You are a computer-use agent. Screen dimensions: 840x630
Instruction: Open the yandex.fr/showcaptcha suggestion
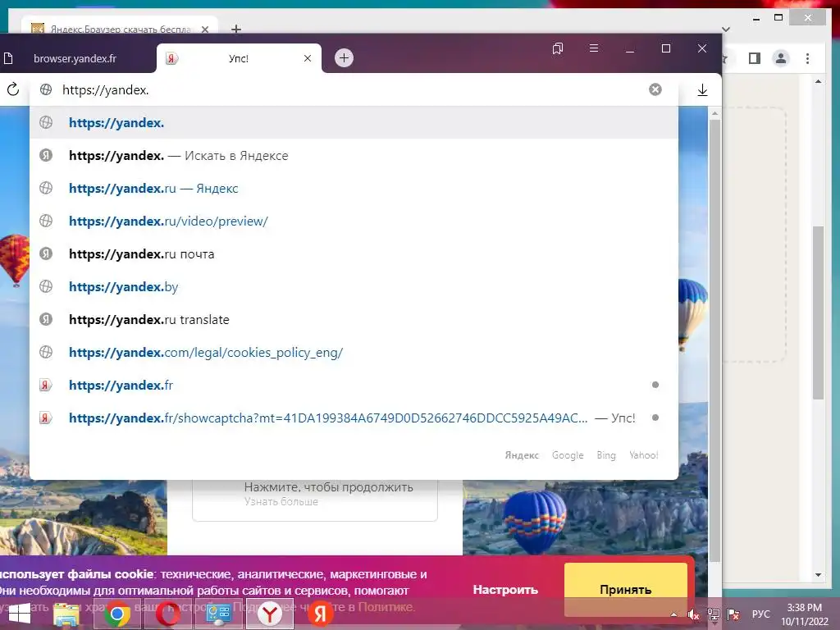(354, 418)
